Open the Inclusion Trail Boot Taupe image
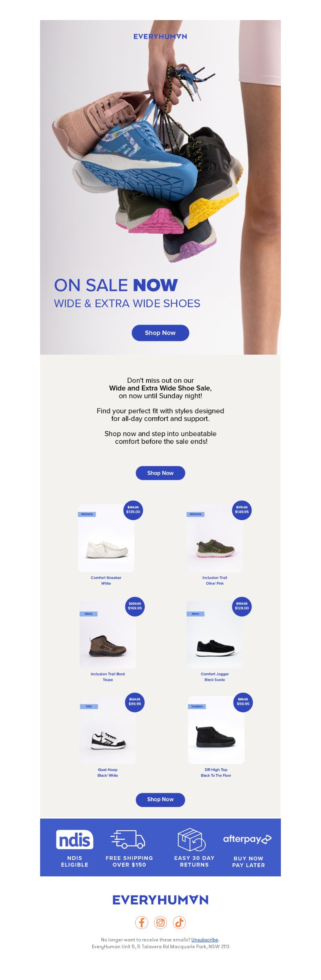 (108, 635)
